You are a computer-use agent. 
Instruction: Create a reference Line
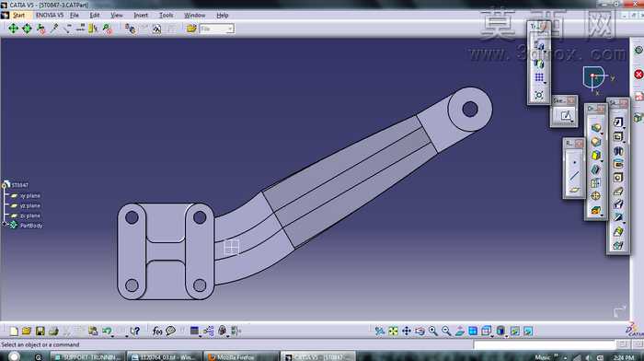pyautogui.click(x=574, y=176)
